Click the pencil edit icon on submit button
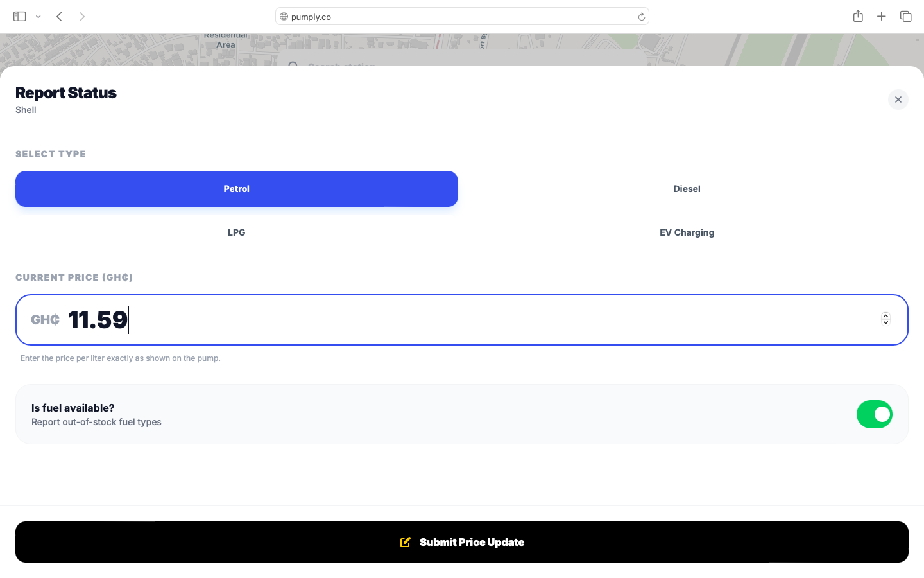 (406, 542)
